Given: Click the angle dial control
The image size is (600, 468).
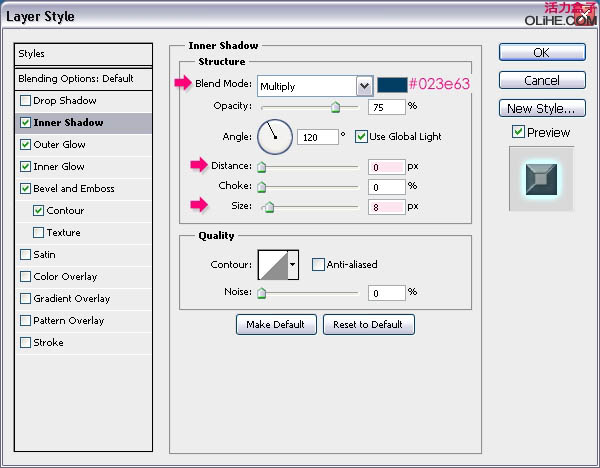Looking at the screenshot, I should tap(275, 137).
